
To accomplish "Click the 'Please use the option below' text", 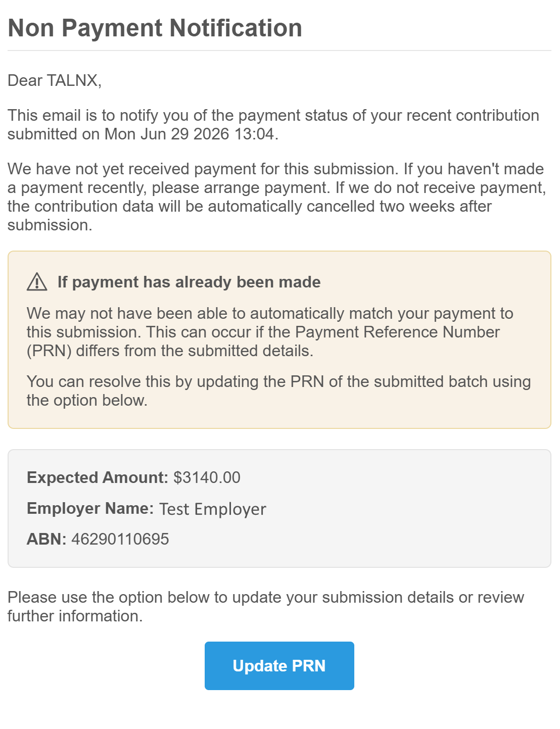I will (266, 606).
